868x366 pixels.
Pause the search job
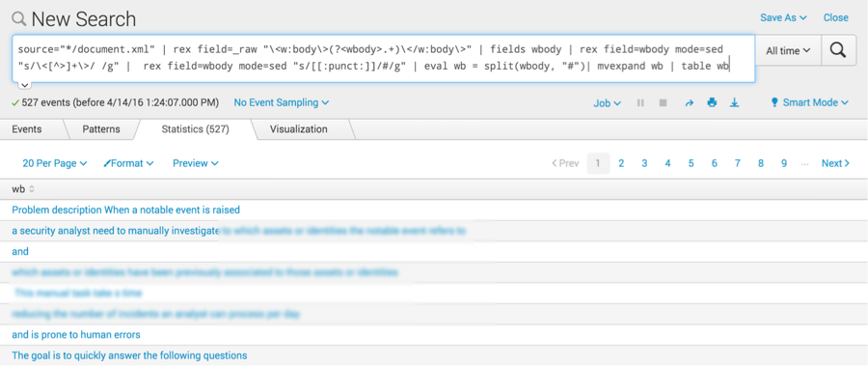click(x=640, y=102)
